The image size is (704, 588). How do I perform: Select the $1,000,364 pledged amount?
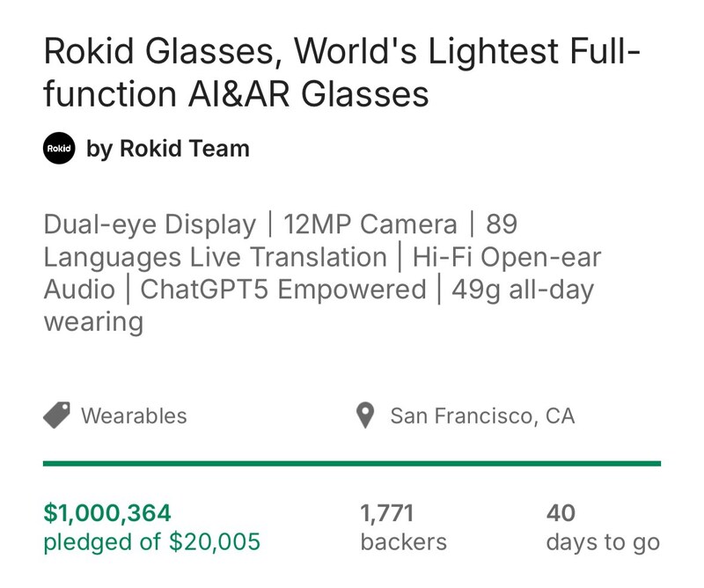point(107,513)
